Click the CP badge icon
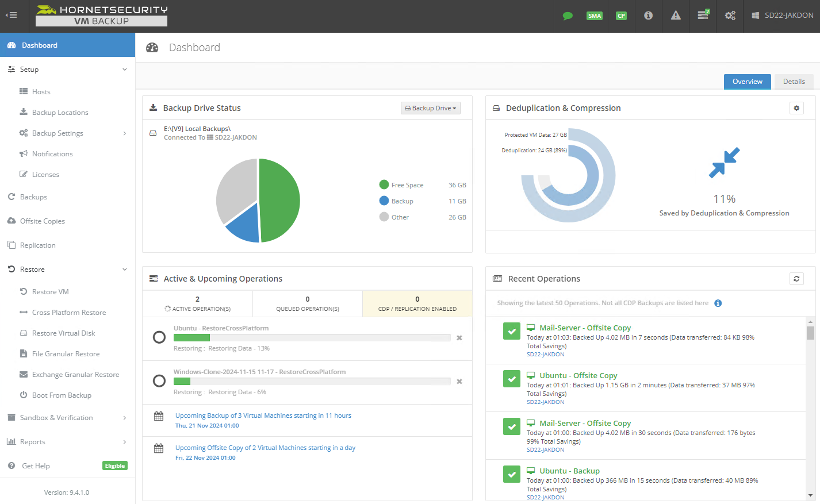820x504 pixels. point(621,16)
